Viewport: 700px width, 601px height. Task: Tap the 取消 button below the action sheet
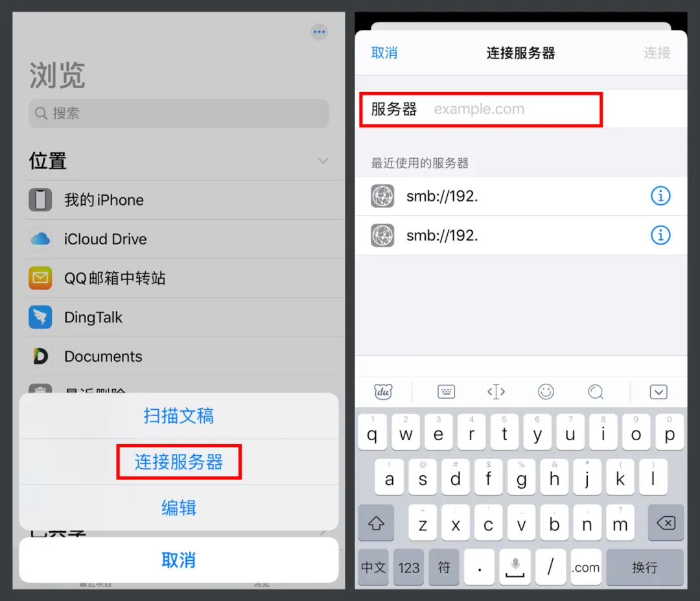(179, 560)
